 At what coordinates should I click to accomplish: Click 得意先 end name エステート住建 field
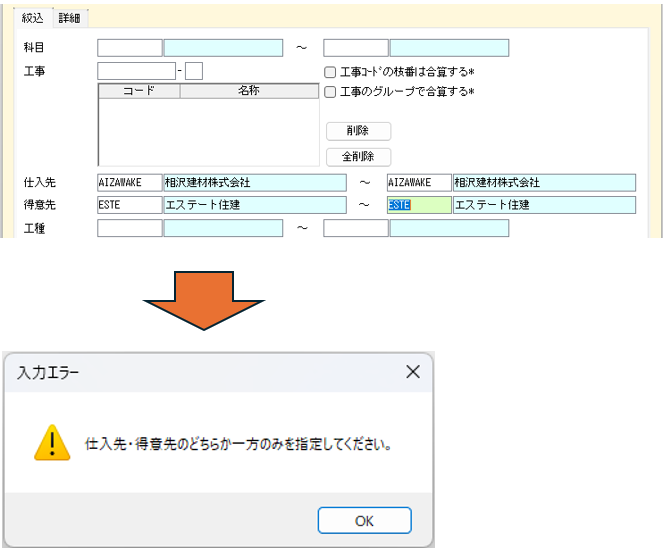click(545, 205)
